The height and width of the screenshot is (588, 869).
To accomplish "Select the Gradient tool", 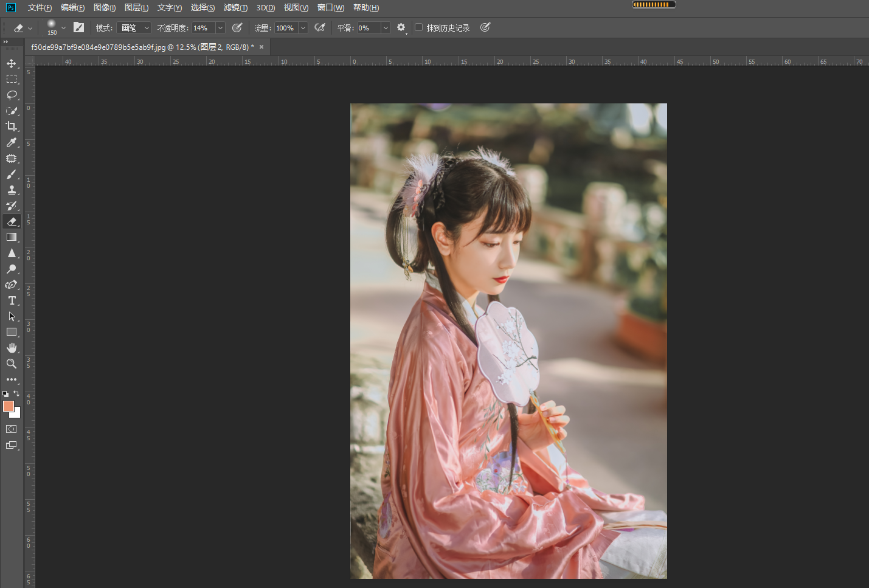I will tap(12, 237).
